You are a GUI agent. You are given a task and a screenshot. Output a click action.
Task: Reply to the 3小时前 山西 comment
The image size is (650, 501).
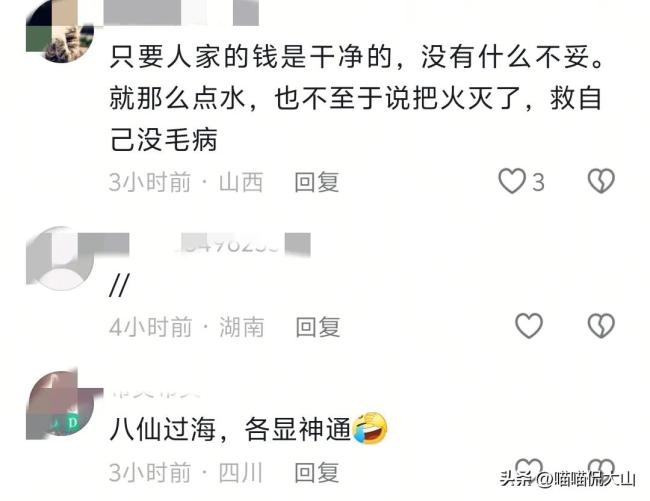(x=317, y=182)
